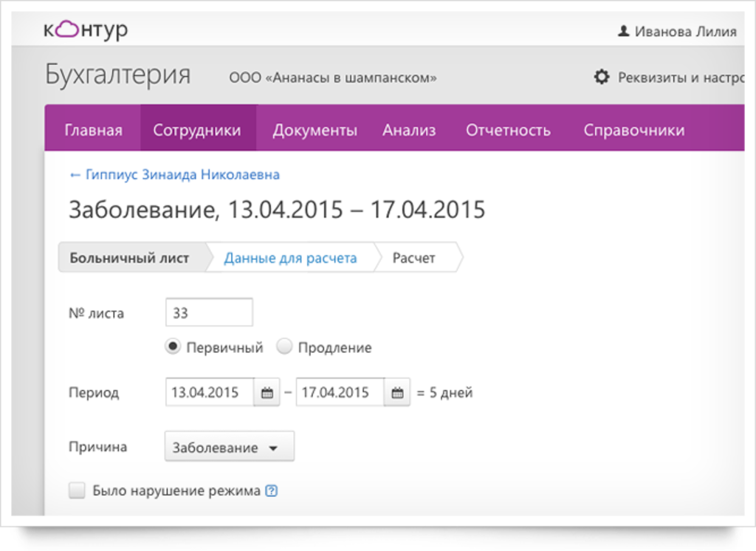Go to the Документы tab
This screenshot has height=551, width=756.
tap(315, 131)
